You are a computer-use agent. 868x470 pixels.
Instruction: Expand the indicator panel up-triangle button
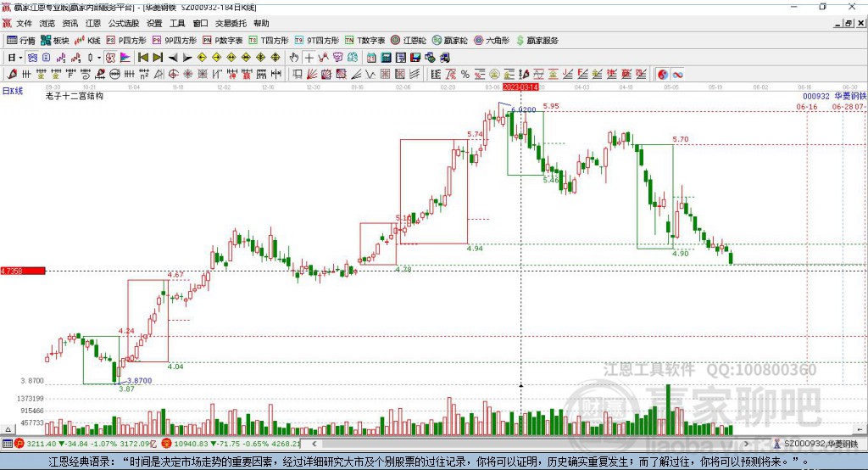pos(8,429)
